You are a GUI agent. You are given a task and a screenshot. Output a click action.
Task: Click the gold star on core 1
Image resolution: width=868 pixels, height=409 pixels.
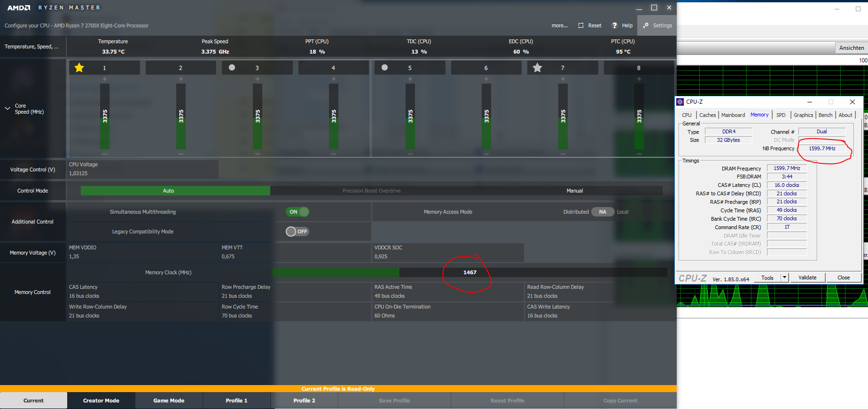(x=79, y=68)
